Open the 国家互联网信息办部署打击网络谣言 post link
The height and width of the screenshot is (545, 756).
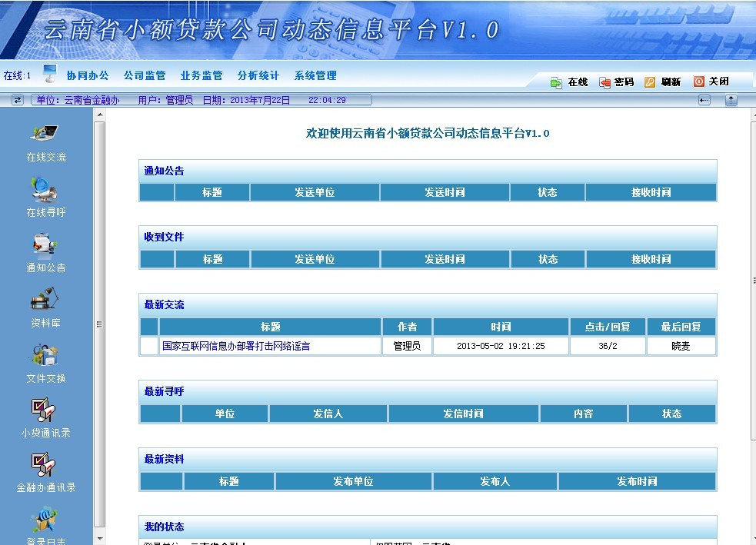[x=236, y=347]
